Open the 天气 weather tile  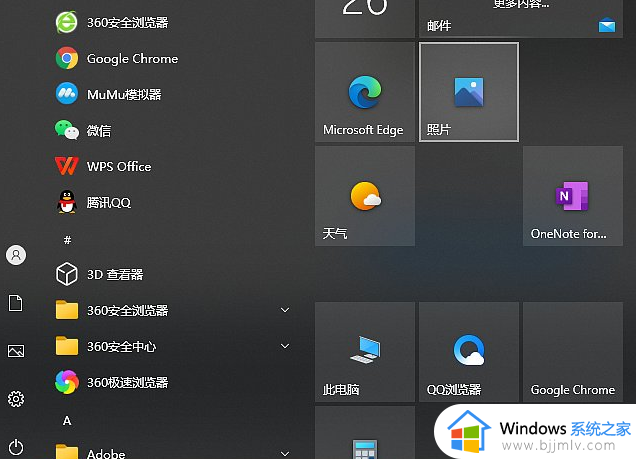pos(365,196)
